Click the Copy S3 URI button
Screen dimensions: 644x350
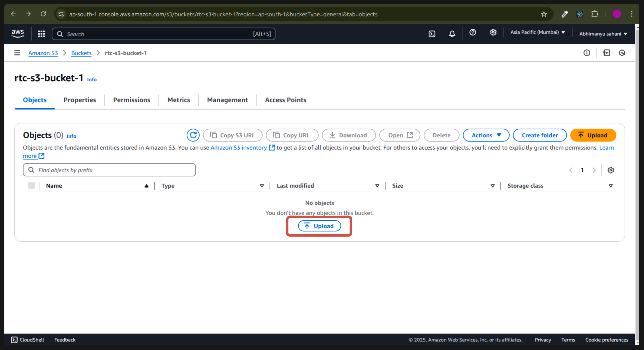[232, 135]
